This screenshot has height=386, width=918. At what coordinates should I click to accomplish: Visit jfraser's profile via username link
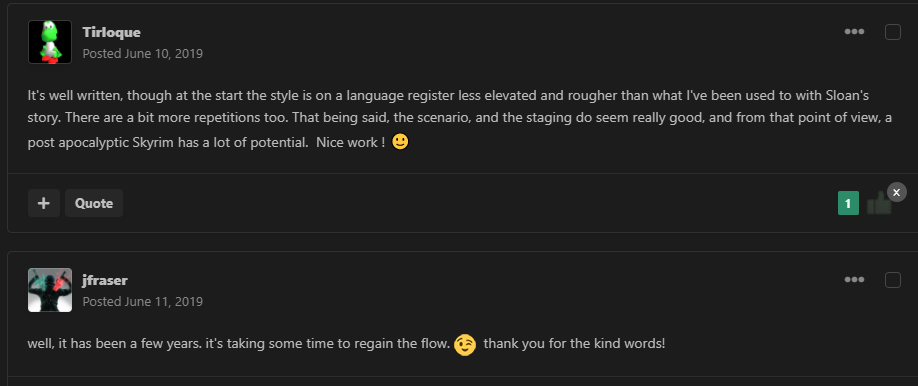(x=105, y=280)
